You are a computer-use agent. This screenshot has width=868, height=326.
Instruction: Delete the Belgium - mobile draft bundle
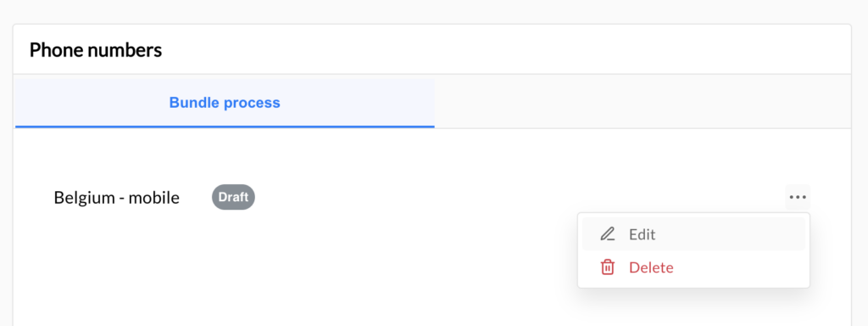693,267
